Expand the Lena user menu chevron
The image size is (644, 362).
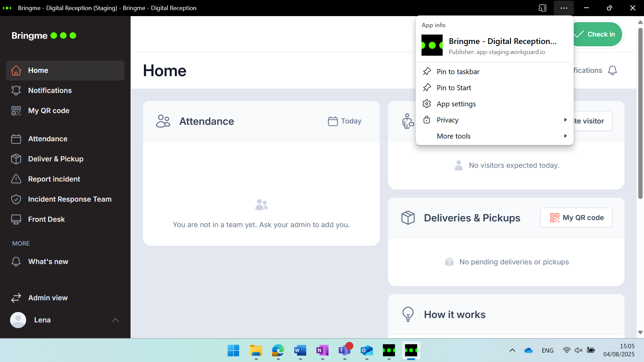pos(115,320)
